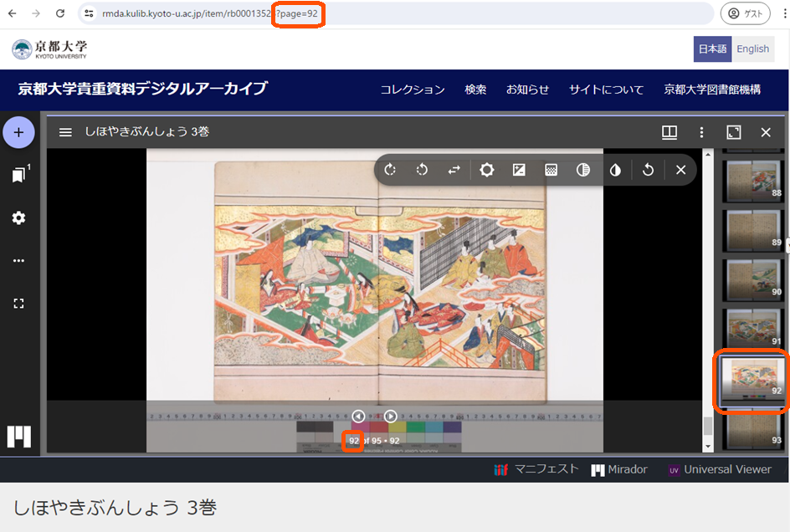Viewport: 790px width, 532px height.
Task: Switch language to English
Action: click(x=752, y=49)
